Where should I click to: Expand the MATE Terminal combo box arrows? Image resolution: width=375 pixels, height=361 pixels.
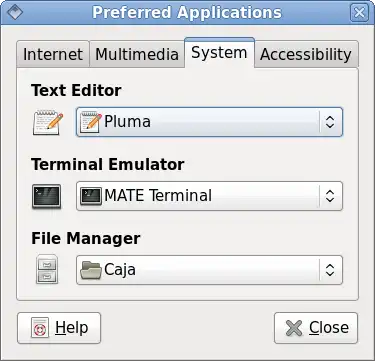click(x=330, y=196)
